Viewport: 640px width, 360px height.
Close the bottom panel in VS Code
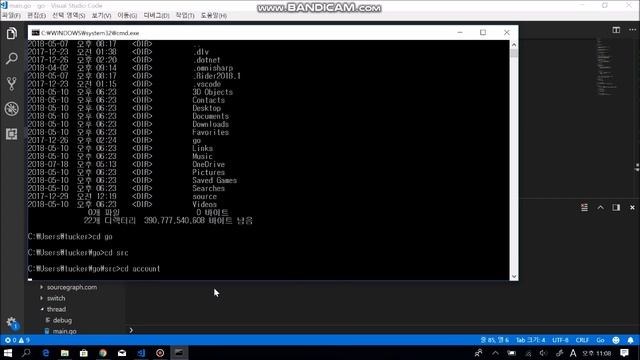(632, 208)
